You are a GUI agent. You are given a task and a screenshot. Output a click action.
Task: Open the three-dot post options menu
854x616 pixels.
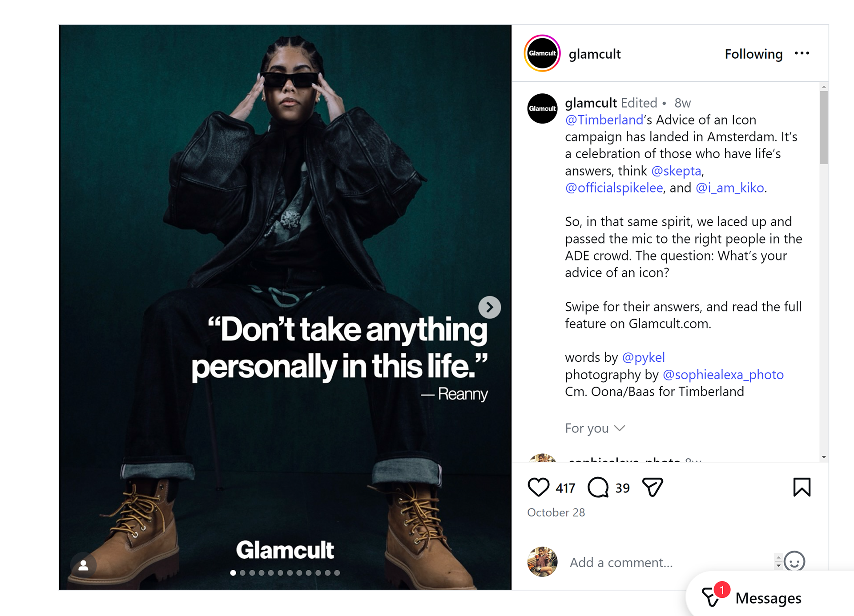[802, 53]
